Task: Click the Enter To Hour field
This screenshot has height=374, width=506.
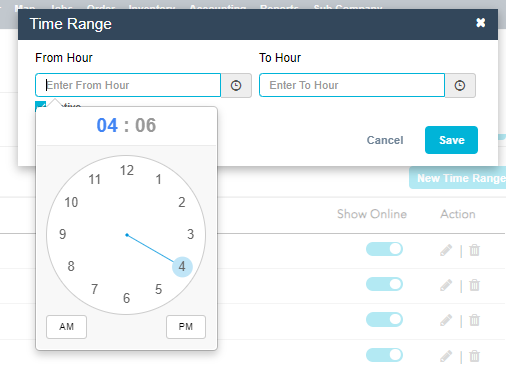Action: [x=352, y=85]
